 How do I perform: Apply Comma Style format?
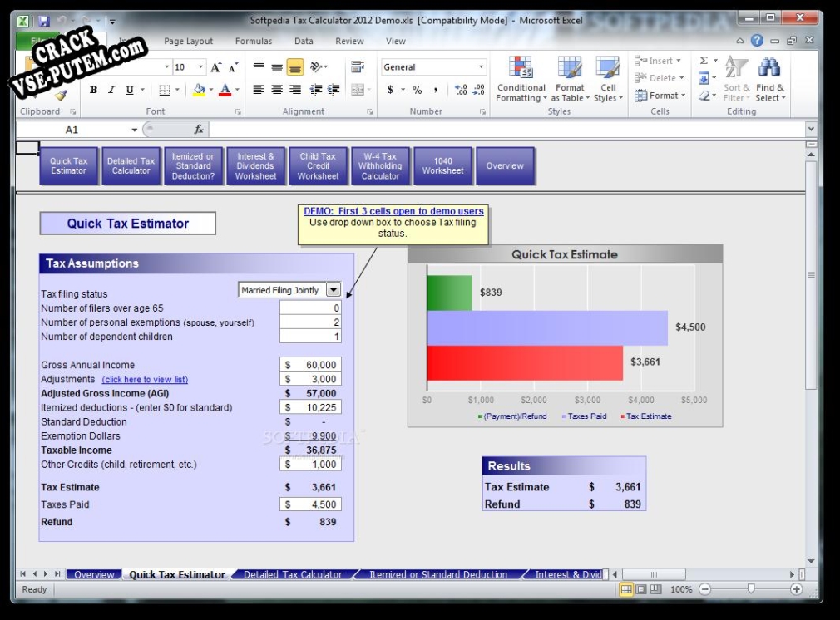pyautogui.click(x=436, y=90)
